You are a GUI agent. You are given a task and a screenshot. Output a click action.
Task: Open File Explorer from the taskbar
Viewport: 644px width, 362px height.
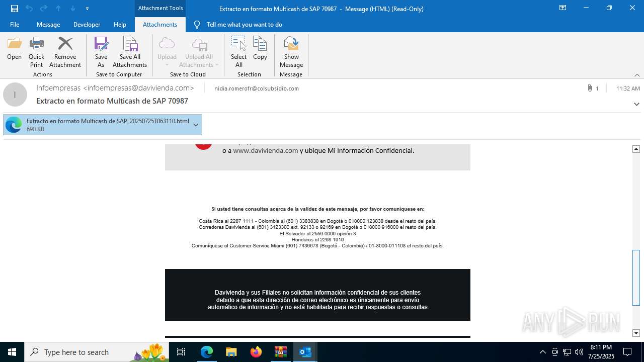pos(231,352)
